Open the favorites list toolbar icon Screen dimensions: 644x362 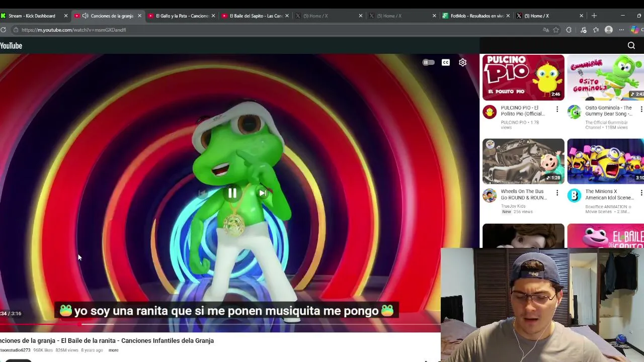[596, 30]
